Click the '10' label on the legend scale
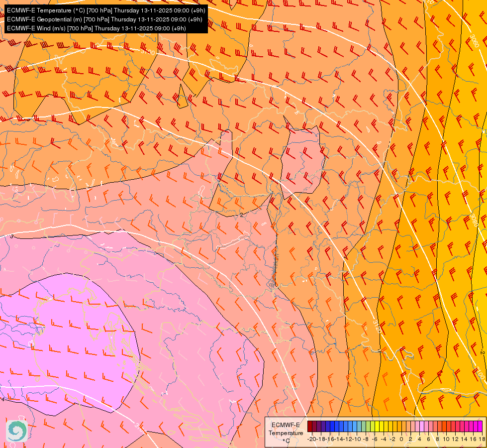This screenshot has height=448, width=487. click(446, 439)
